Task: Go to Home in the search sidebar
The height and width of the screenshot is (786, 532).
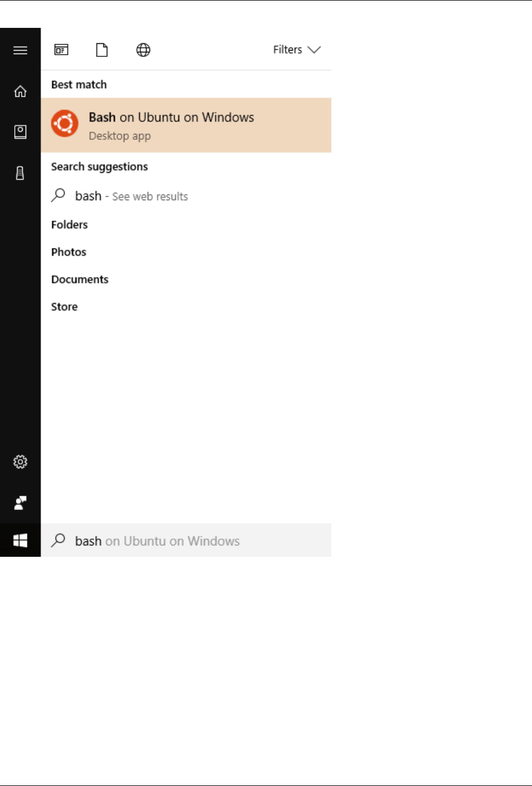Action: click(20, 91)
